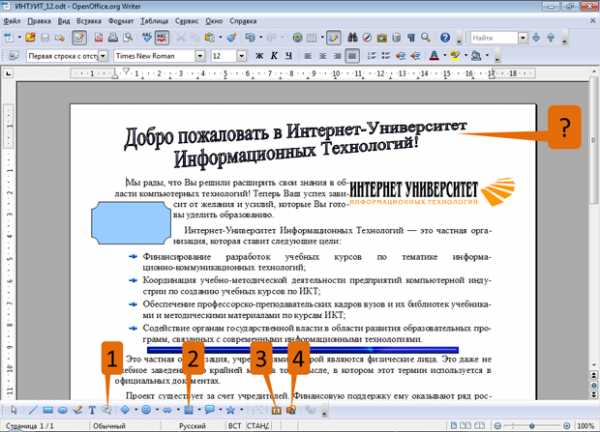Screen dimensions: 600x432
Task: Select the Rectangle drawing tool
Action: pos(48,410)
